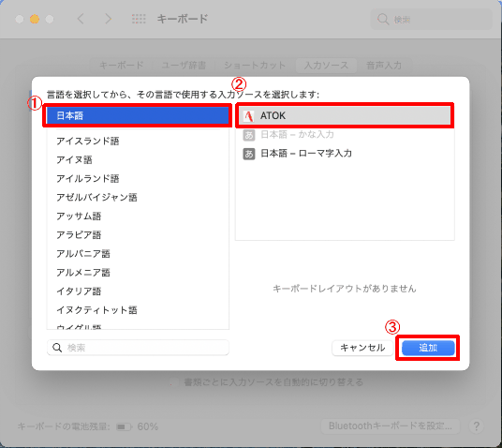Select アイスランド語 in the language list
The image size is (502, 448).
coord(138,141)
